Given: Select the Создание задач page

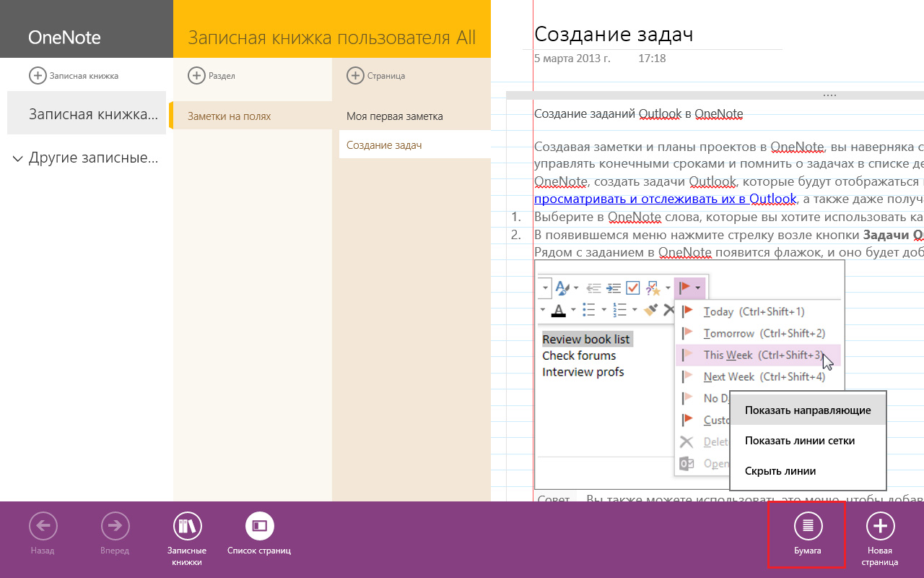Looking at the screenshot, I should pos(384,145).
